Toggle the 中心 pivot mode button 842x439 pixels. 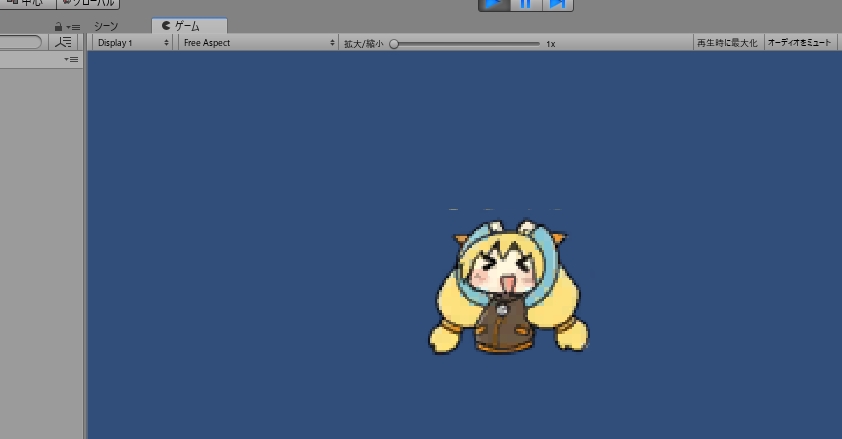(x=27, y=3)
